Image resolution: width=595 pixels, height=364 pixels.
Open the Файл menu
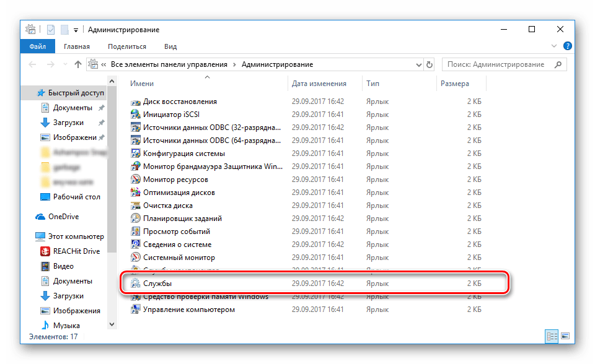pyautogui.click(x=37, y=46)
